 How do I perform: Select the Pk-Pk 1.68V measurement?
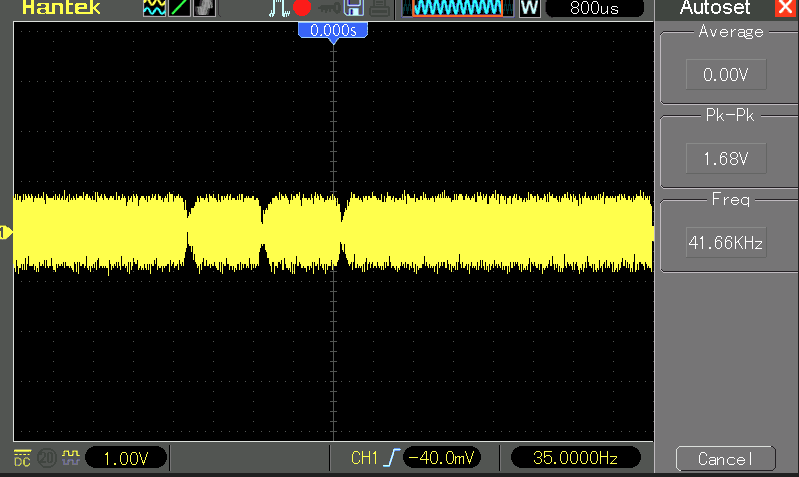(x=726, y=158)
